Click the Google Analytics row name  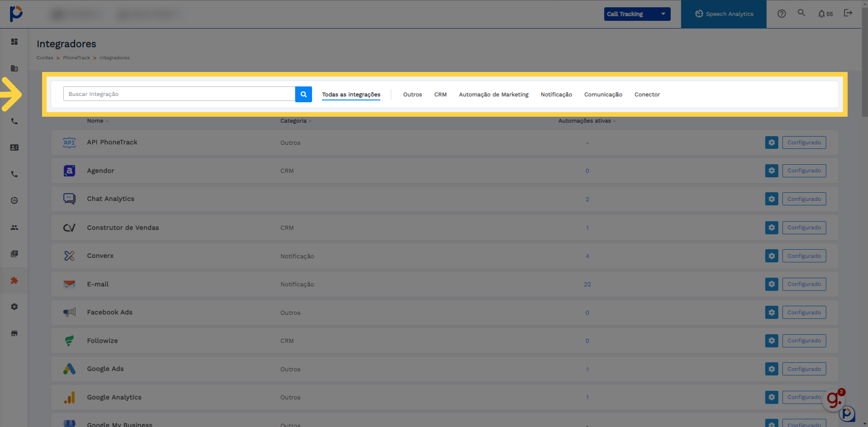[x=114, y=397]
